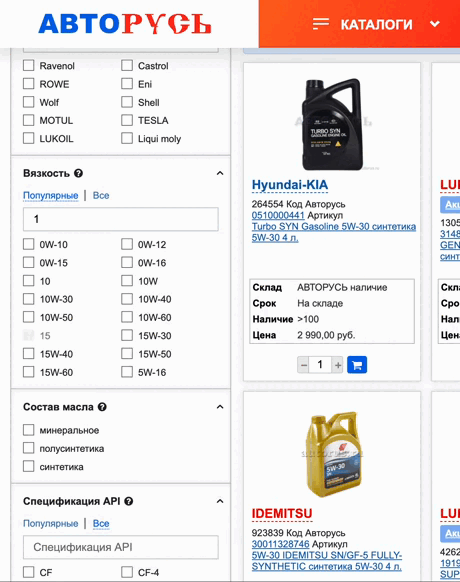Show Все under Спецификация API
The height and width of the screenshot is (582, 460).
click(101, 524)
